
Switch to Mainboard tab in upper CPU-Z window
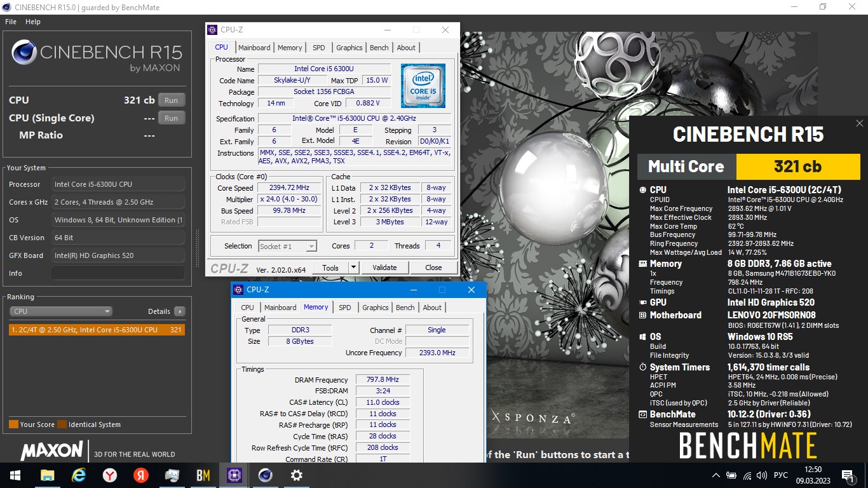[254, 48]
